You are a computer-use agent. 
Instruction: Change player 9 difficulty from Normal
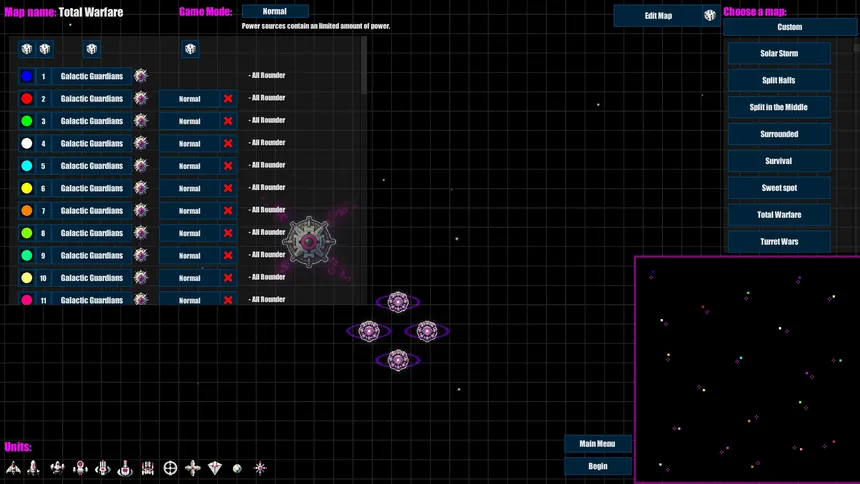pos(189,256)
